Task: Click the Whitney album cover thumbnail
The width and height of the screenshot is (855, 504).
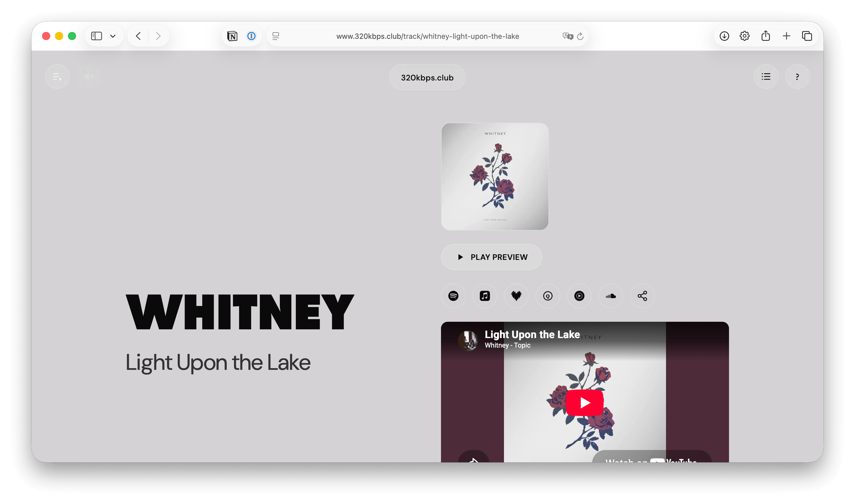Action: coord(495,177)
